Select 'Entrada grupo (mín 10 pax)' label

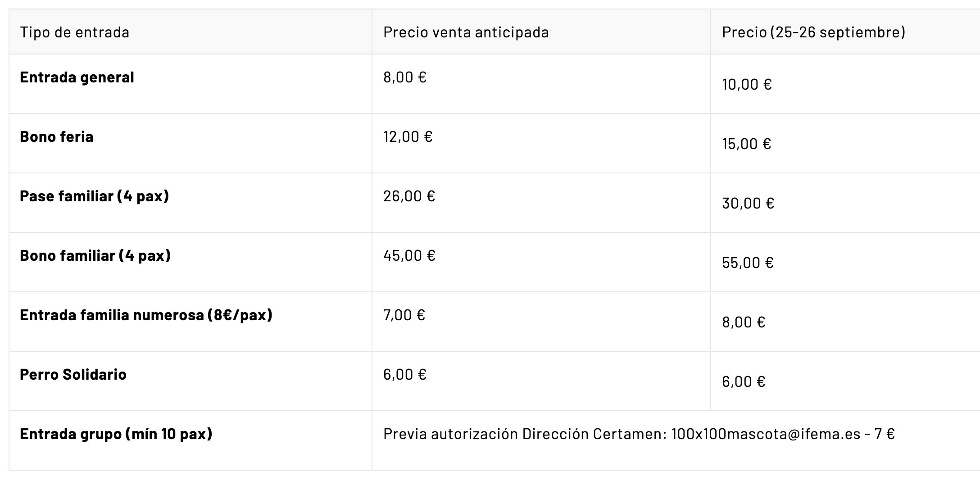(116, 434)
